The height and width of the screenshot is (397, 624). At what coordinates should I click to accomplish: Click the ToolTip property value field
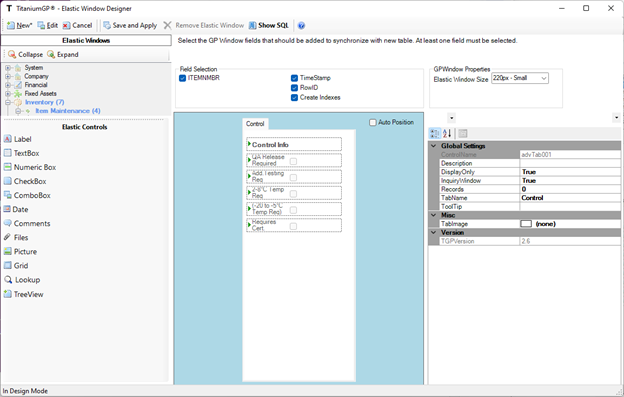coord(570,207)
